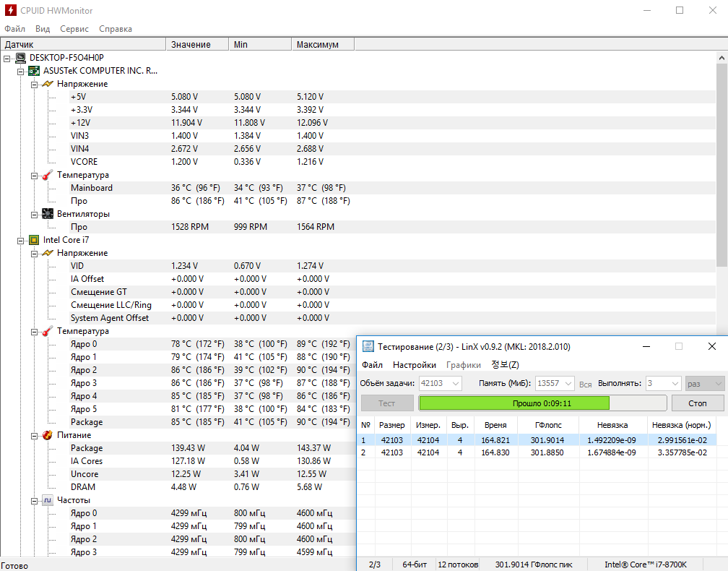Open the 정보(Z) menu in LinX

[505, 365]
